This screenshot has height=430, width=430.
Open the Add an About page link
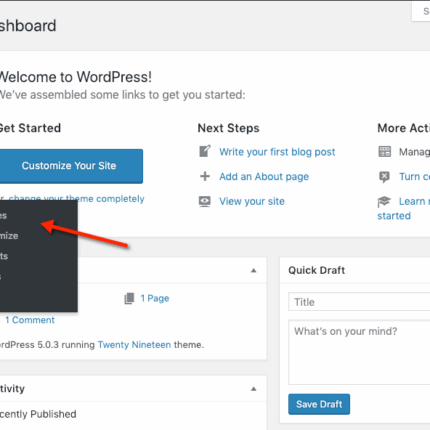(264, 177)
